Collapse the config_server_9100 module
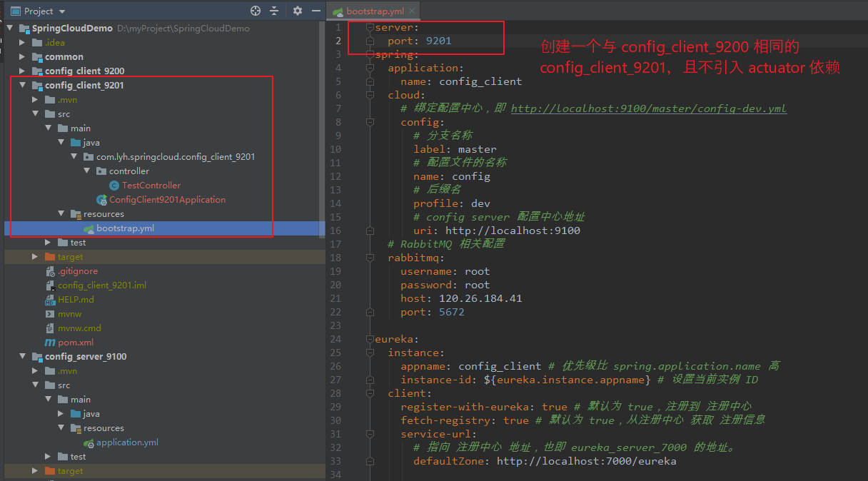The image size is (868, 481). (x=23, y=357)
